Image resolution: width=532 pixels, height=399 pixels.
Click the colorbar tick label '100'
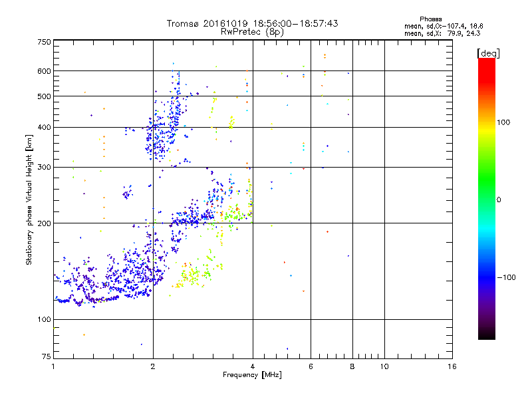coord(503,122)
